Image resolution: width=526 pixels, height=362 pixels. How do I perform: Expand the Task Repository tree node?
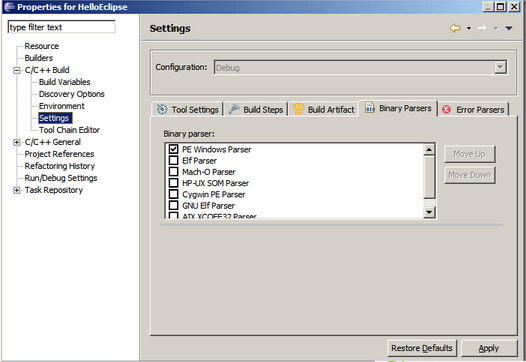click(16, 190)
